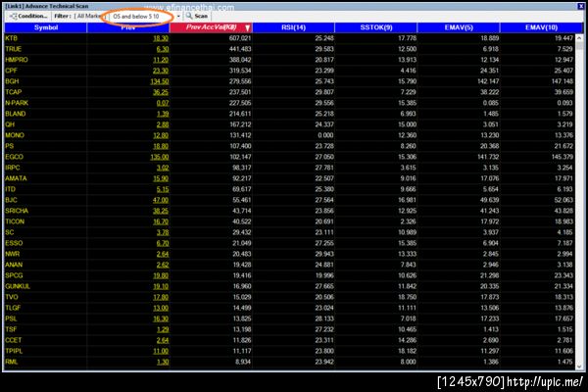Select the CPF symbol
This screenshot has width=588, height=392.
tap(11, 71)
